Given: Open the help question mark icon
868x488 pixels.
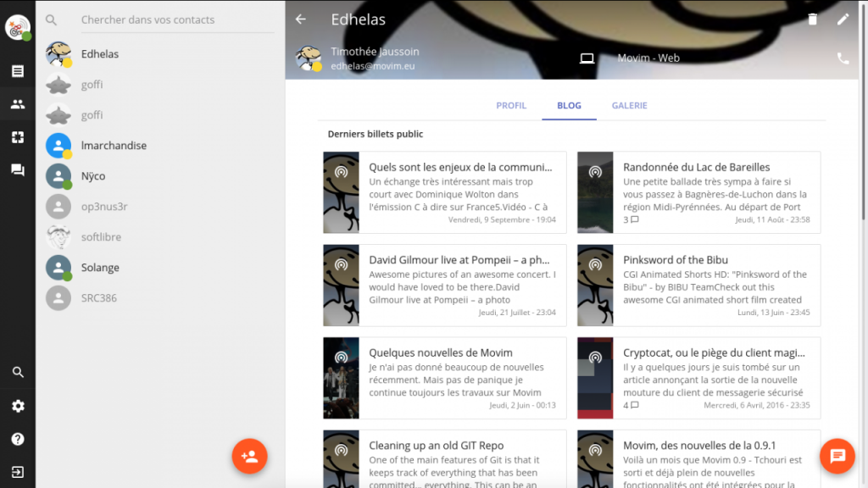Looking at the screenshot, I should 18,440.
